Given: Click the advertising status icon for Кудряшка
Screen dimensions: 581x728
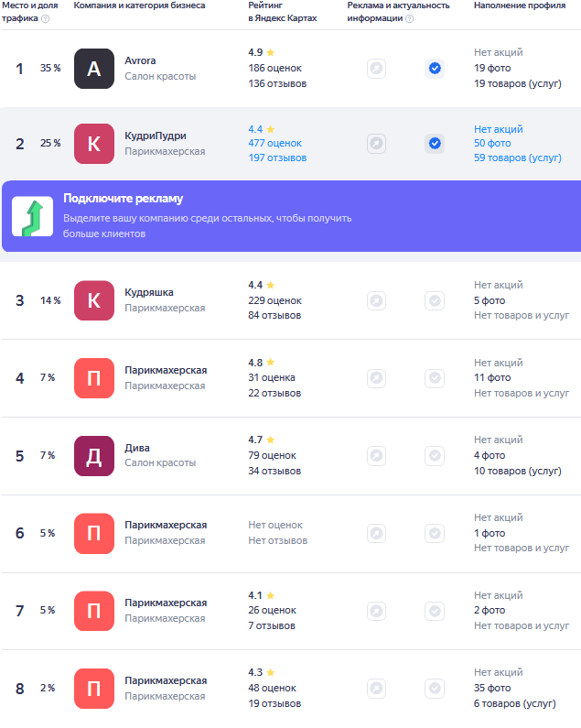Looking at the screenshot, I should coord(376,301).
